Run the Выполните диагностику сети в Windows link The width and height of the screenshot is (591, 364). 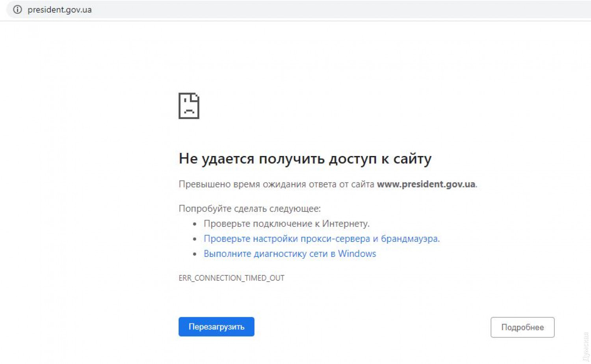point(290,254)
